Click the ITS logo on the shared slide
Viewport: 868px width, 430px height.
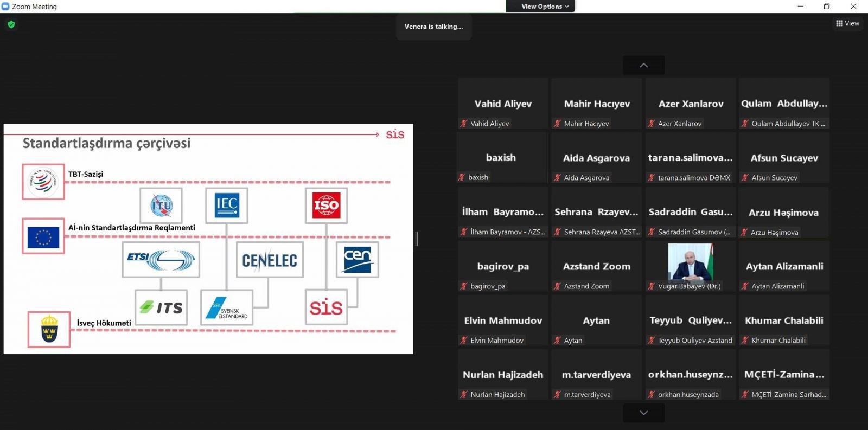coord(161,307)
